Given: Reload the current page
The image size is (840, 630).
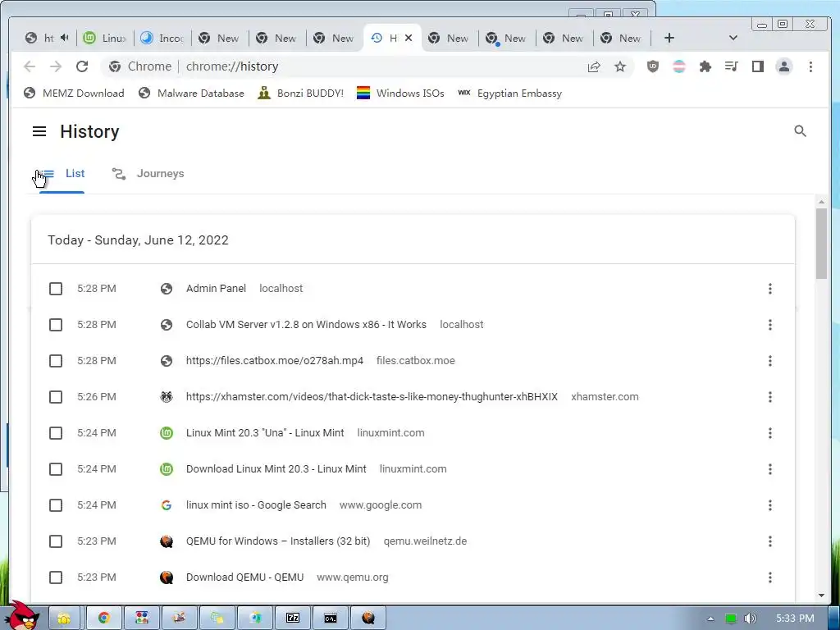Looking at the screenshot, I should pyautogui.click(x=82, y=66).
